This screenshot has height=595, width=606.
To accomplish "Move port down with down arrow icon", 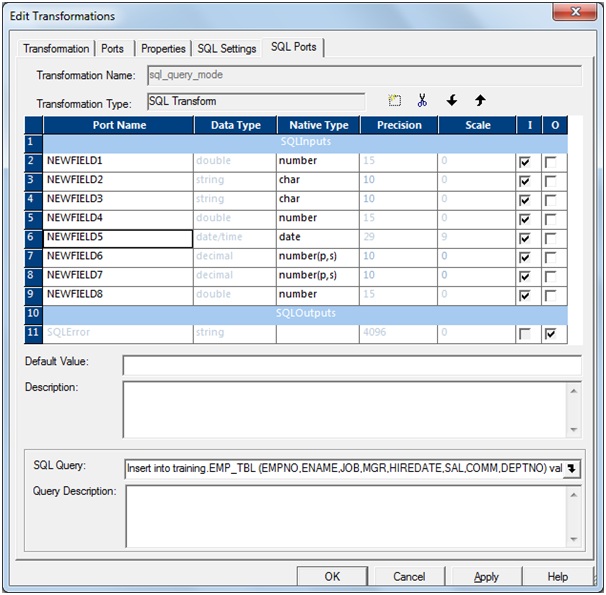I will (451, 100).
